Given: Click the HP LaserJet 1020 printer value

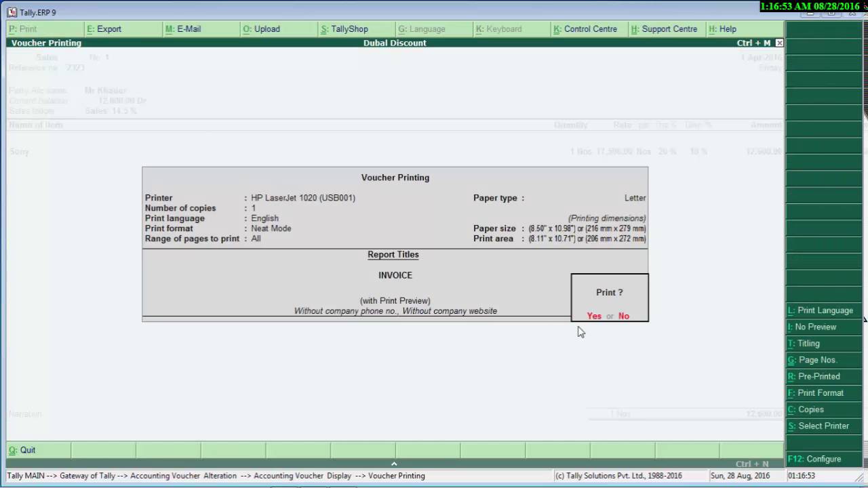Looking at the screenshot, I should click(x=303, y=198).
